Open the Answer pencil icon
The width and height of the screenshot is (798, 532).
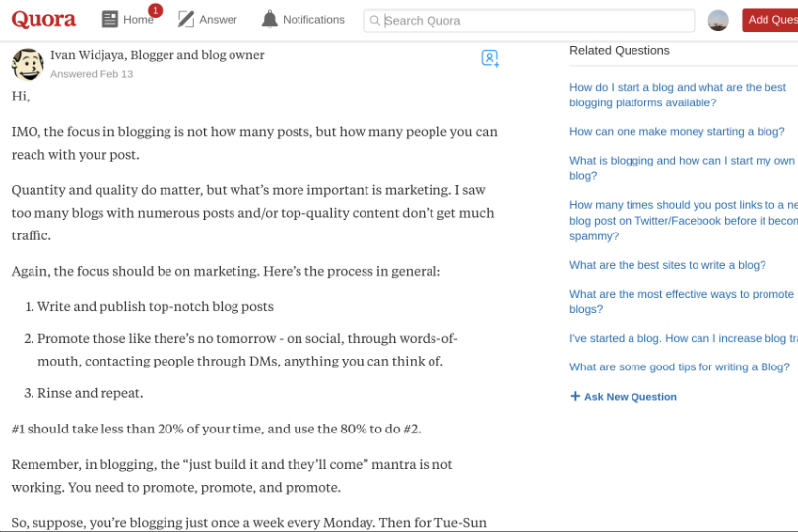pos(186,19)
